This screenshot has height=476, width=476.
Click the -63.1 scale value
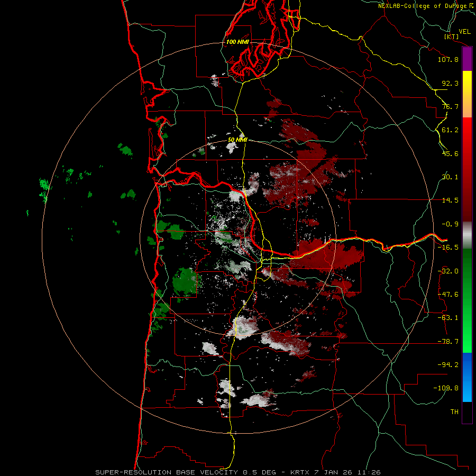(x=448, y=318)
